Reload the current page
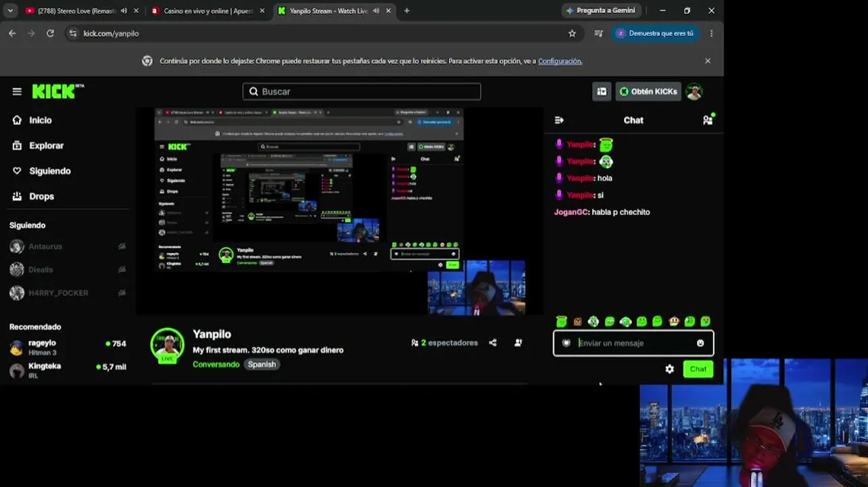Viewport: 868px width, 487px height. click(x=50, y=33)
